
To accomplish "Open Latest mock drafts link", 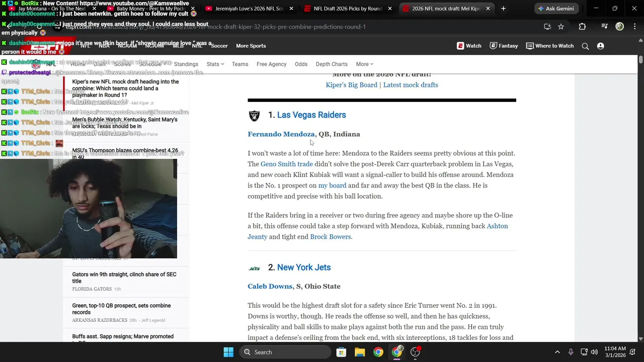I will [x=411, y=85].
